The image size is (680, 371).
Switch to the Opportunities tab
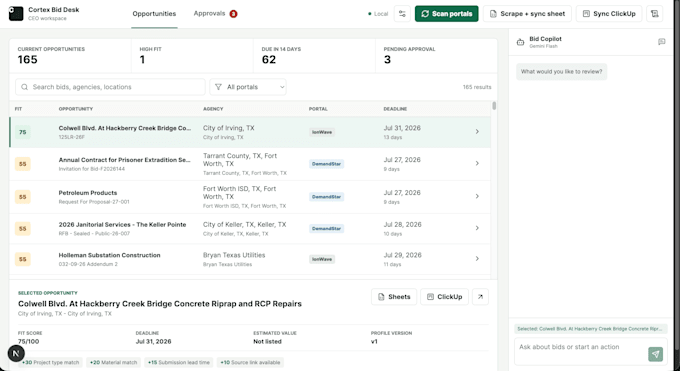154,14
